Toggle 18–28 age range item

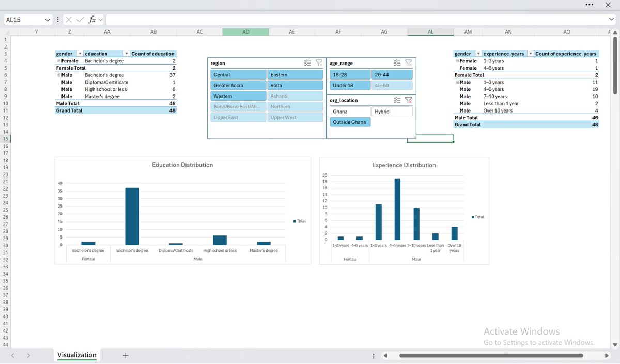(350, 75)
